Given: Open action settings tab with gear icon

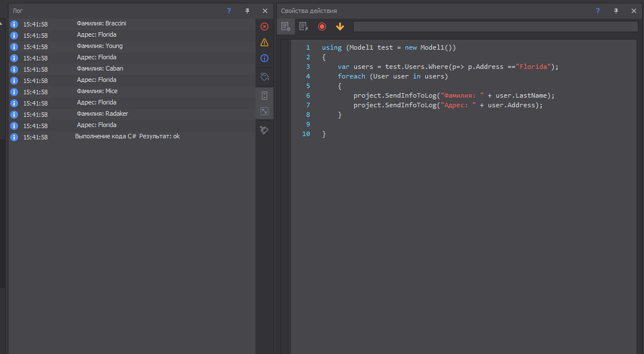Looking at the screenshot, I should [x=286, y=27].
